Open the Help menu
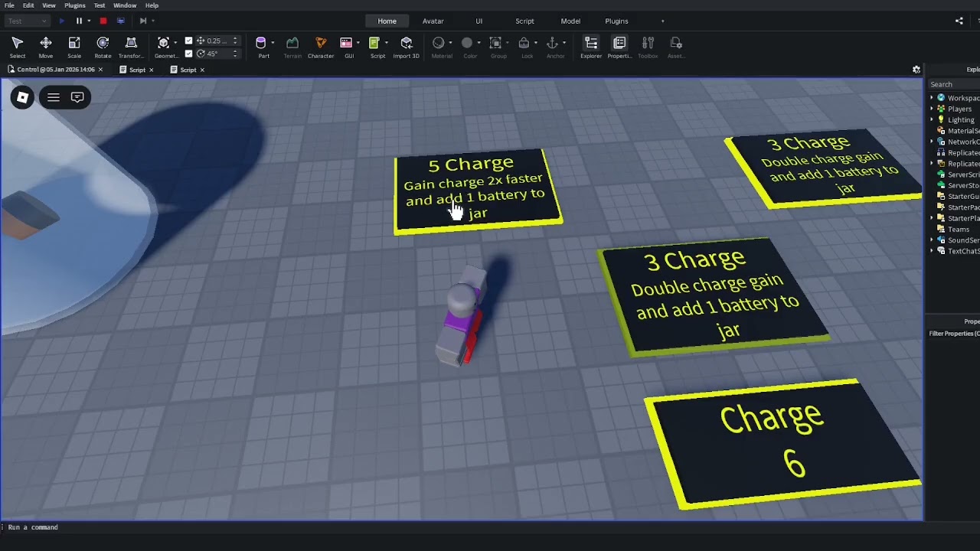 click(x=152, y=5)
